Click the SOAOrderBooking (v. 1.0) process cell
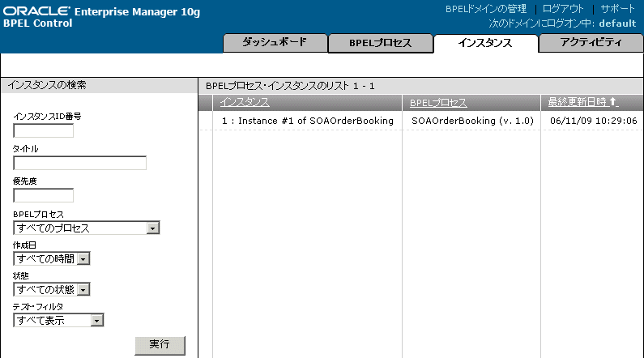 [x=473, y=121]
